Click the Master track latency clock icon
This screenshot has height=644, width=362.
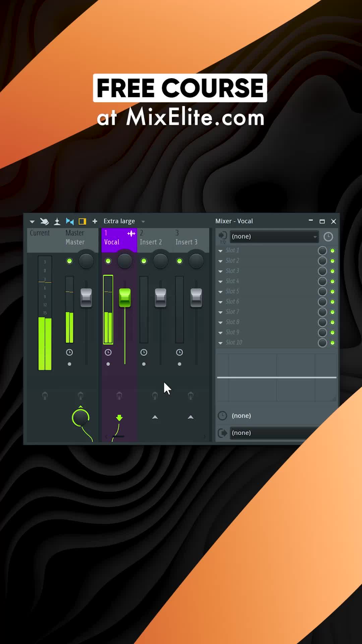click(x=69, y=352)
